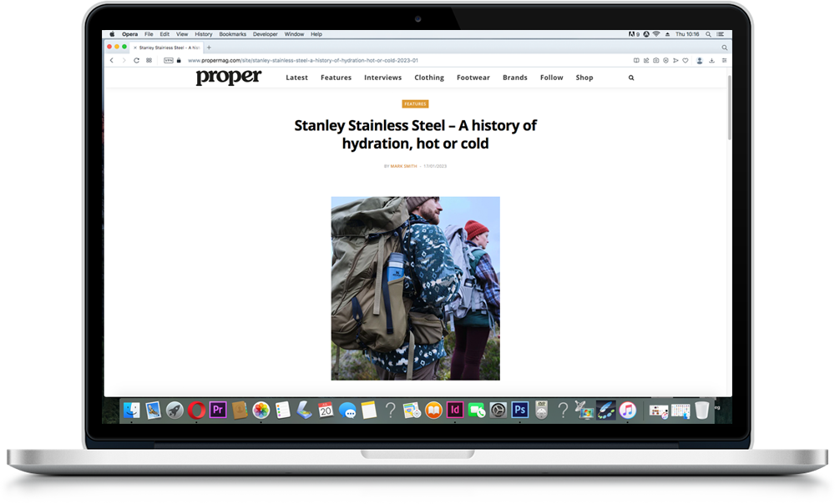Go to Clothing section
835x504 pixels.
429,78
